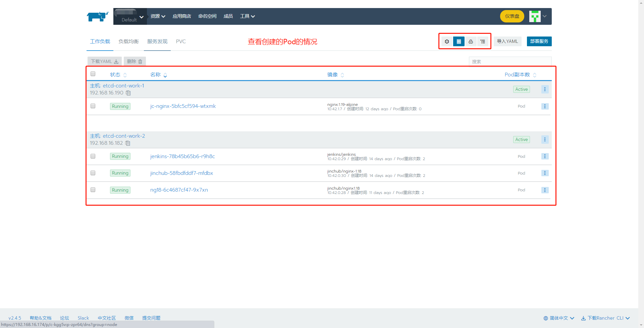Check the jc-nginx-5bfc5cf594-wtxmk row checkbox

click(93, 106)
